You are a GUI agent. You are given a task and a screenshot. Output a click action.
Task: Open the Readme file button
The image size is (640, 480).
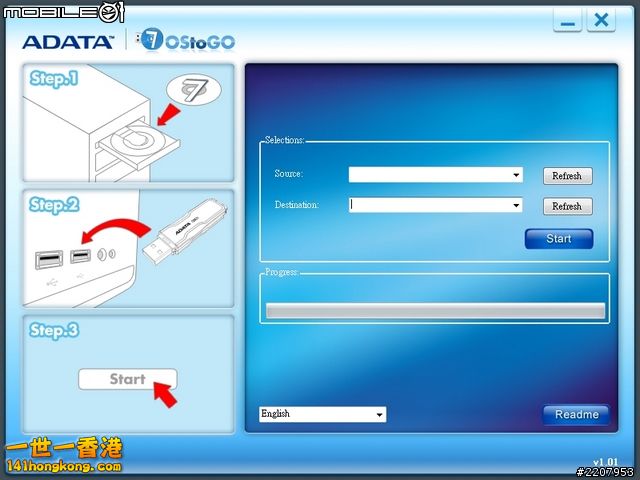click(576, 414)
